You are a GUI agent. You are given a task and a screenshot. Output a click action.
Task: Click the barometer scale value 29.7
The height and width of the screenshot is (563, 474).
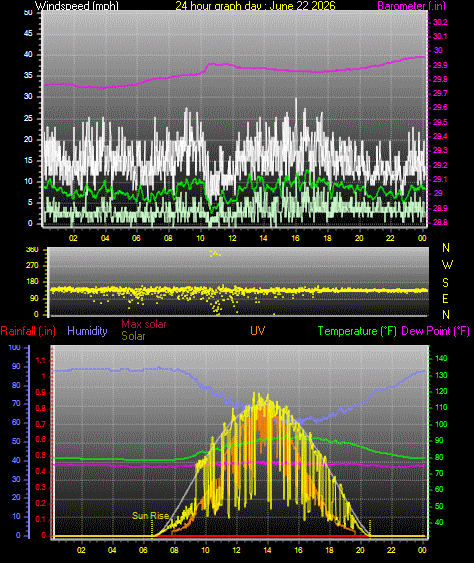click(440, 93)
